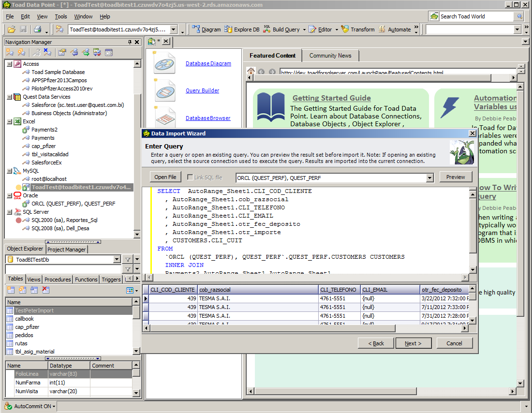The height and width of the screenshot is (413, 532).
Task: Cancel the Data Import Wizard
Action: [454, 343]
